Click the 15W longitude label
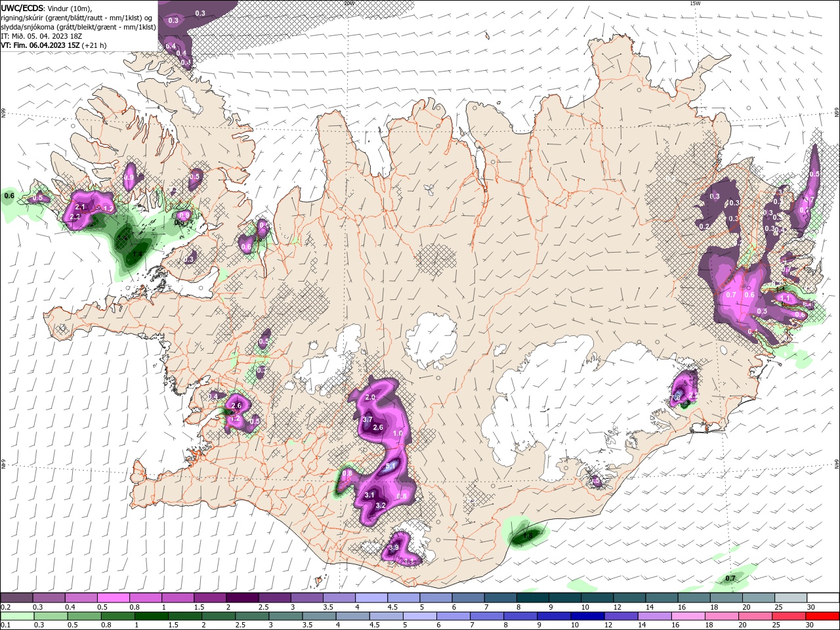The image size is (840, 630). (x=695, y=3)
